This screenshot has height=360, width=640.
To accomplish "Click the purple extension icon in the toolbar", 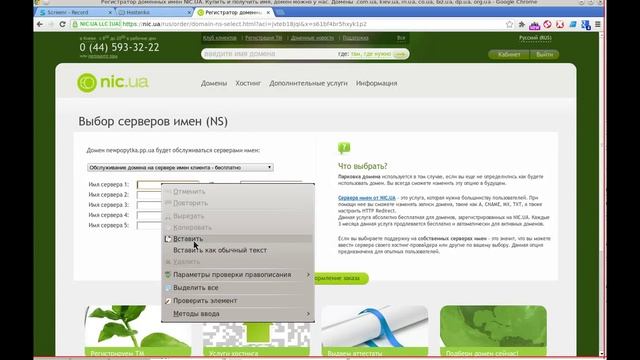I will [534, 25].
